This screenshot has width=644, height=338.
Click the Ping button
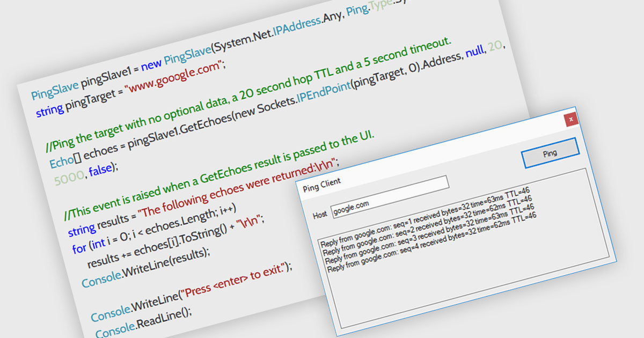click(550, 153)
